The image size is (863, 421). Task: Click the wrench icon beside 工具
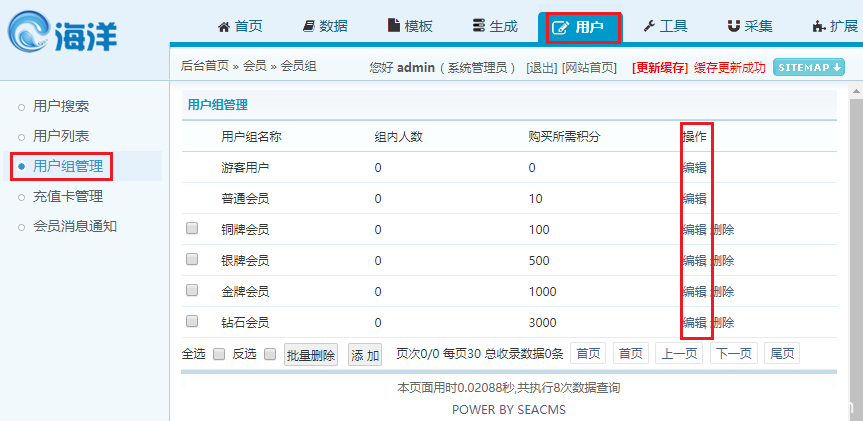coord(649,27)
